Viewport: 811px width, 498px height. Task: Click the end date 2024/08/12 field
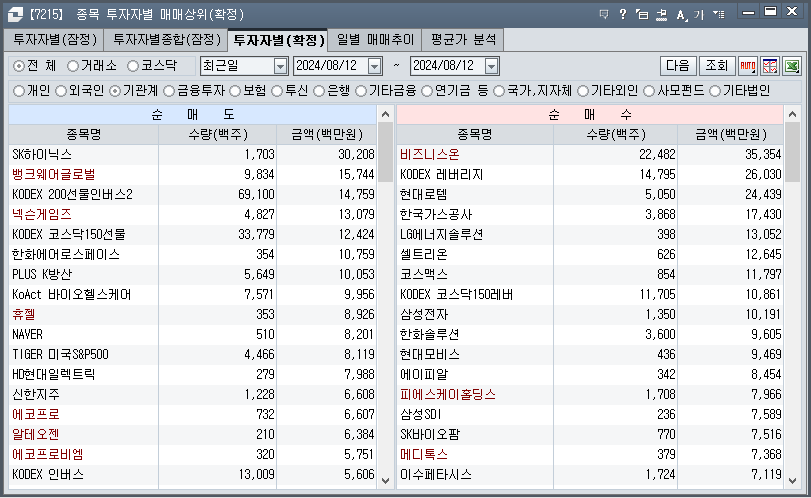[x=447, y=66]
